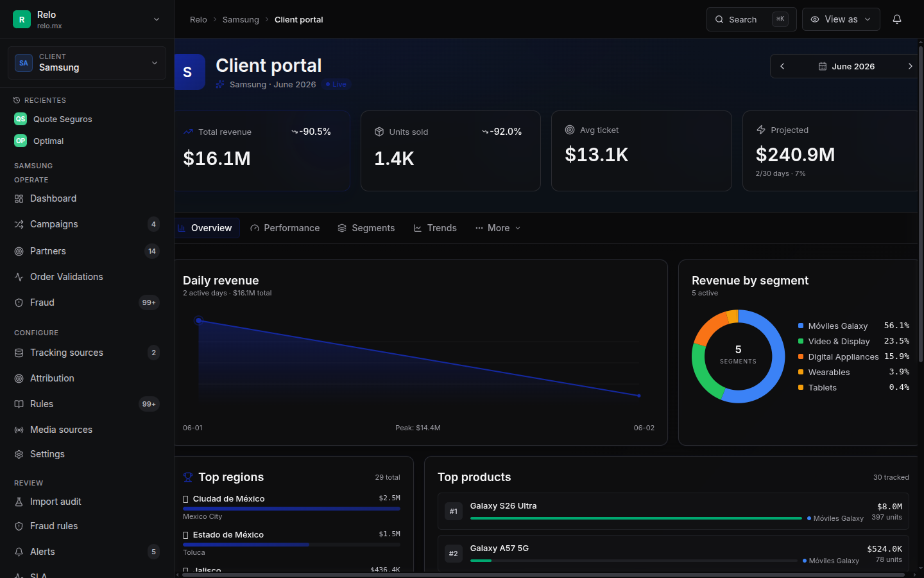Click the Settings gear icon
924x578 pixels.
19,454
